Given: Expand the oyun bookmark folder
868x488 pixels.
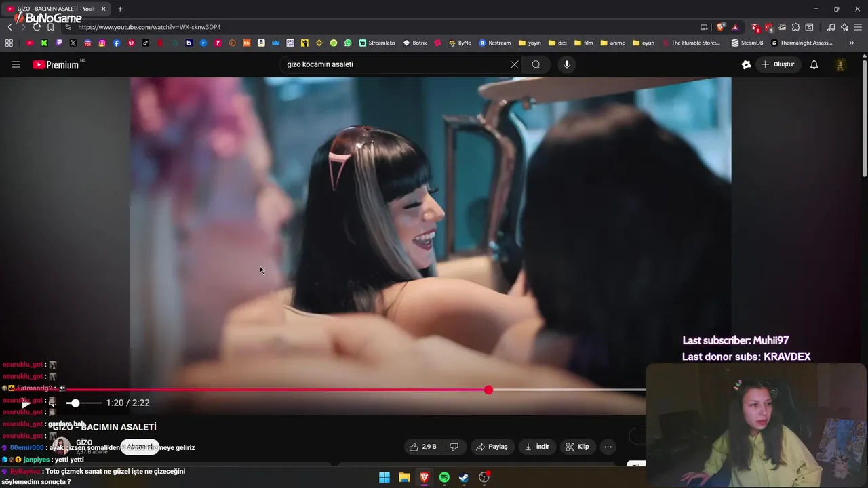Looking at the screenshot, I should (x=644, y=43).
